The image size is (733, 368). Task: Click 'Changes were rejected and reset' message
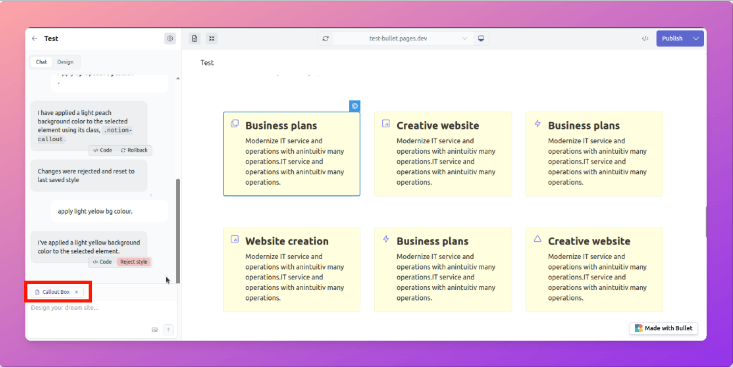click(89, 175)
